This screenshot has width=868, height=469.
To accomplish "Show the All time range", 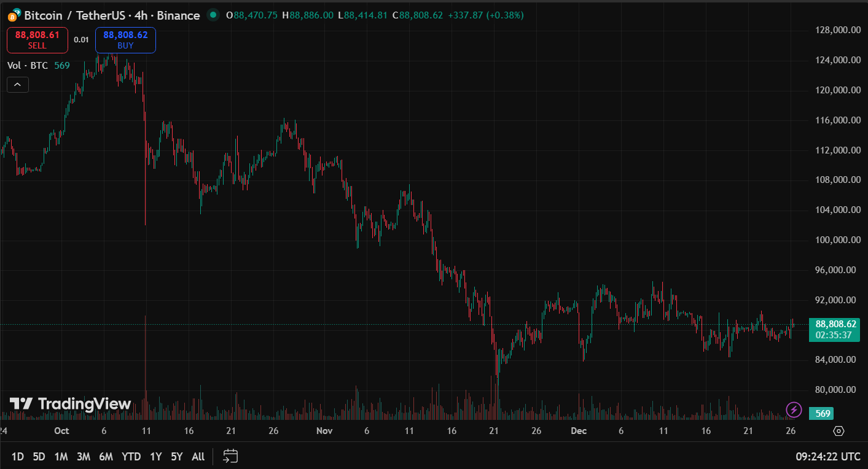I will [x=198, y=456].
